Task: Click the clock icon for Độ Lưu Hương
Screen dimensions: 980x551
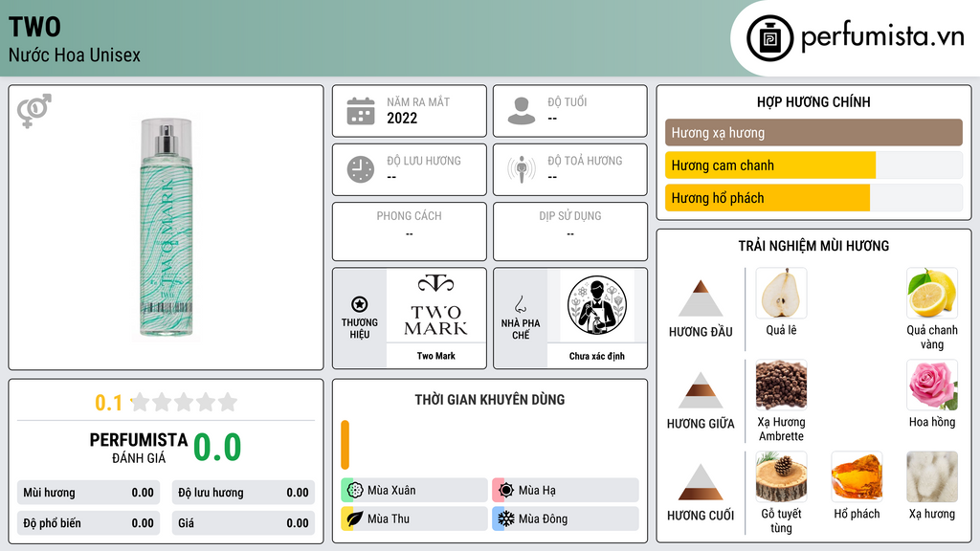Action: point(361,169)
